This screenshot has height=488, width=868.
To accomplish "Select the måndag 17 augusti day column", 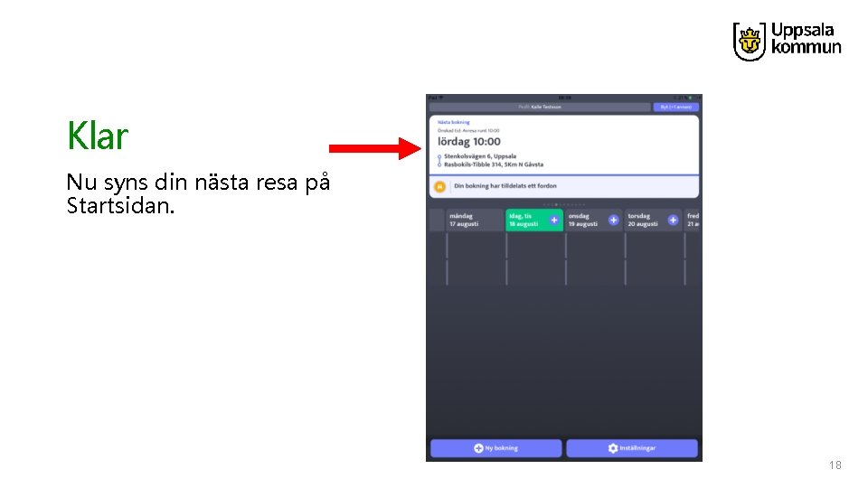I will 475,221.
